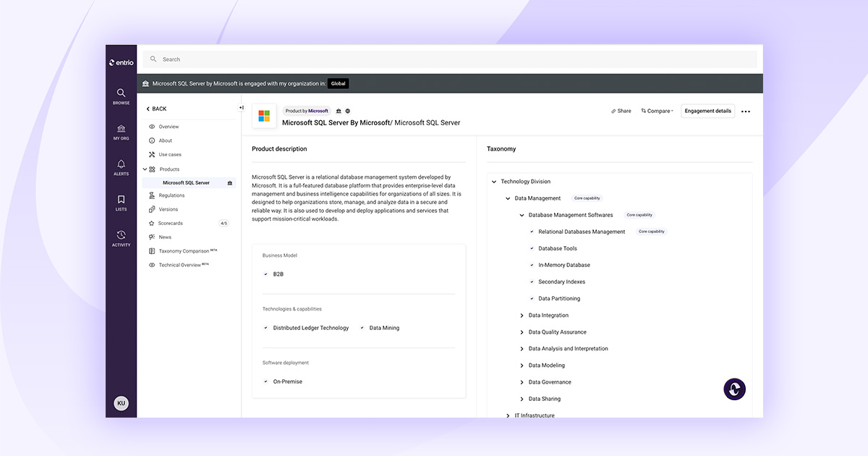Open the floating assistant chat button

pyautogui.click(x=735, y=389)
